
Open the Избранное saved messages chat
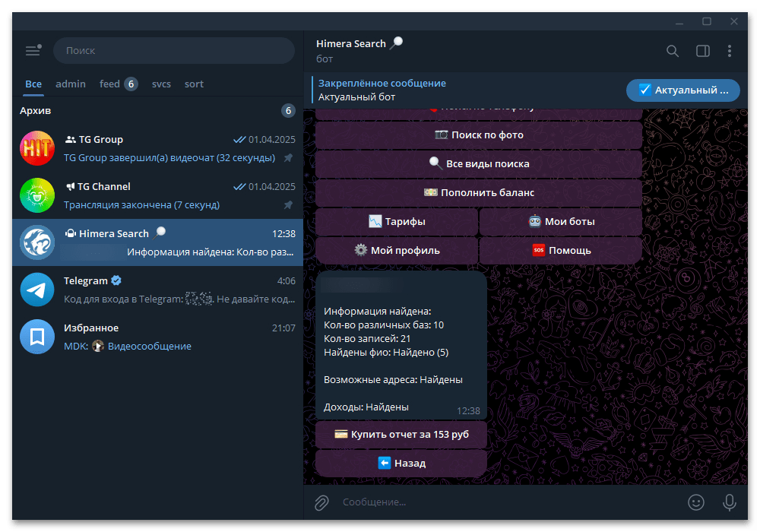(157, 336)
